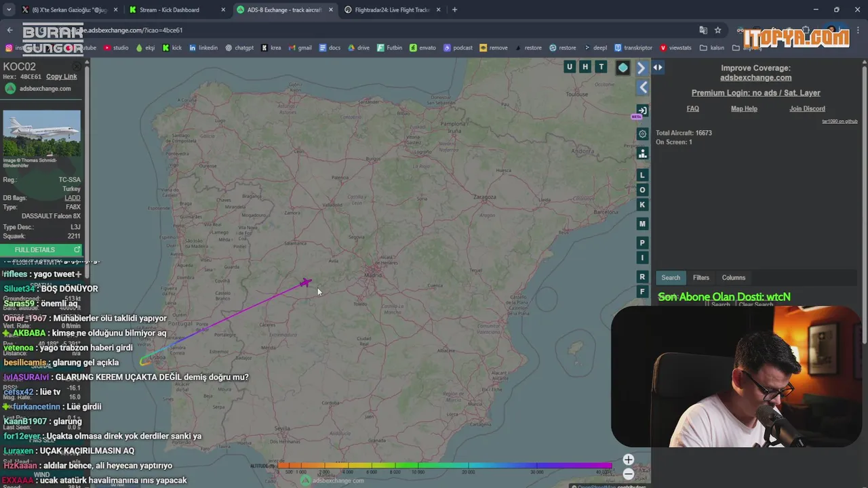Open the docs bookmark
The width and height of the screenshot is (868, 488).
click(x=329, y=48)
